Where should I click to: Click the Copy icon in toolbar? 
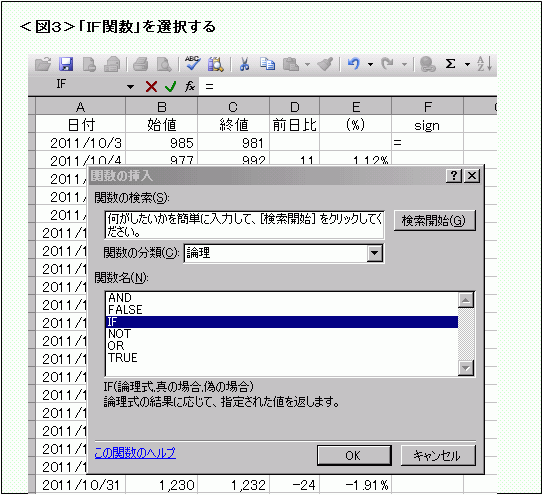[268, 64]
